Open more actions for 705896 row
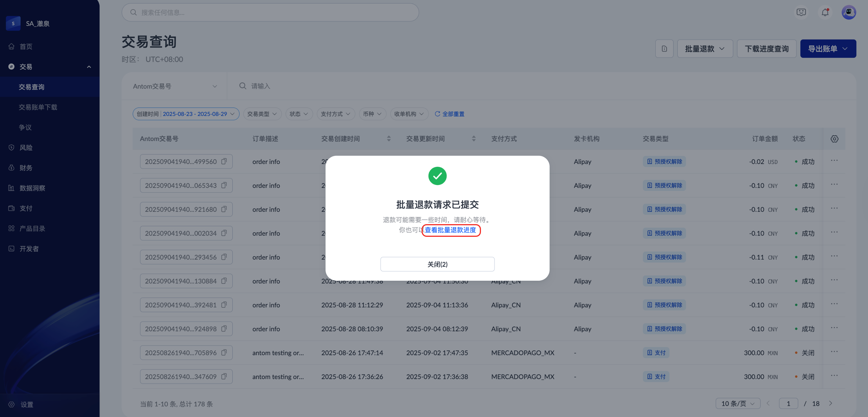The height and width of the screenshot is (417, 868). point(834,352)
